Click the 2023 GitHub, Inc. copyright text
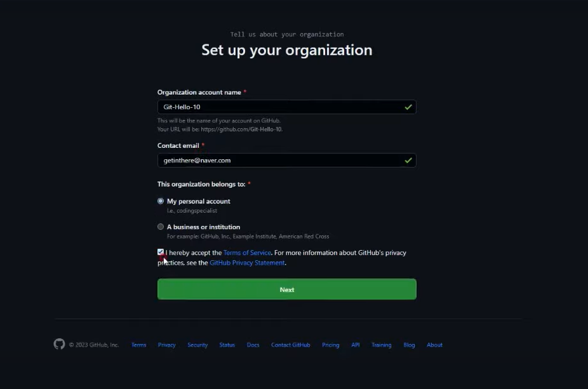Image resolution: width=588 pixels, height=389 pixels. click(94, 345)
